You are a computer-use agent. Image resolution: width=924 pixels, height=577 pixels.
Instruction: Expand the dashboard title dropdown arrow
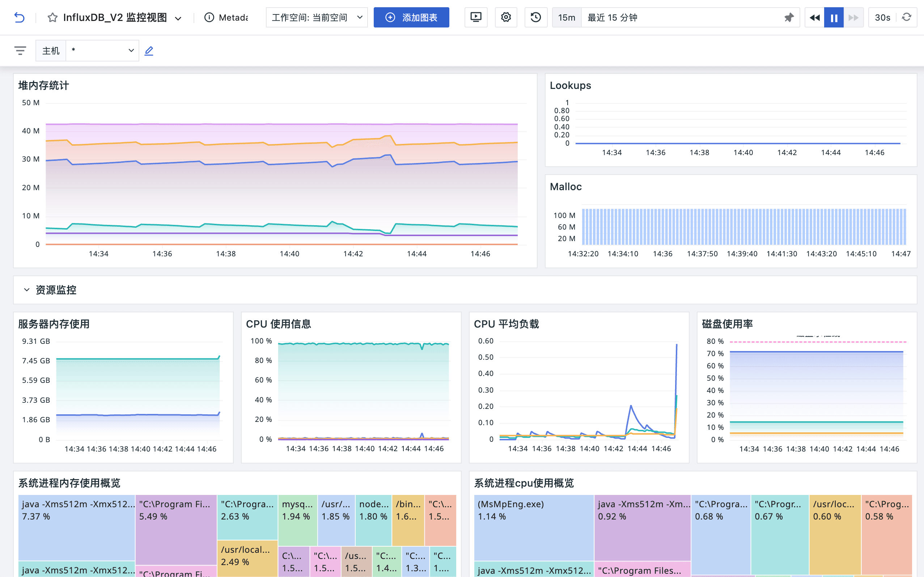[178, 18]
